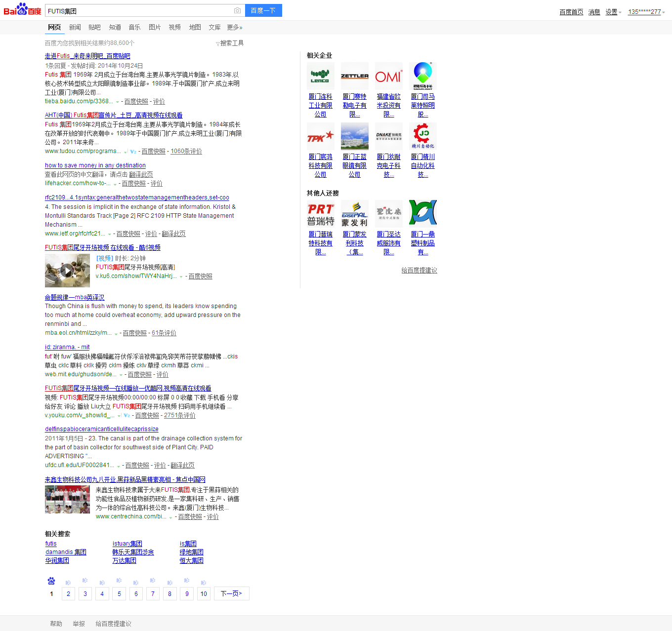Open the 圣达威 logo thumbnail
672x631 pixels.
click(388, 214)
